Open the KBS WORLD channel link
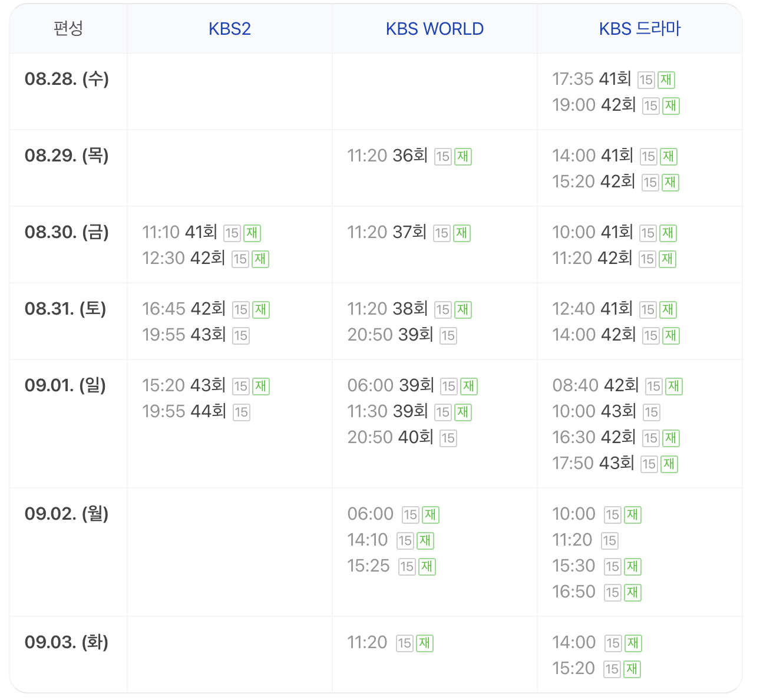Viewport: 760px width, 700px height. [x=435, y=29]
